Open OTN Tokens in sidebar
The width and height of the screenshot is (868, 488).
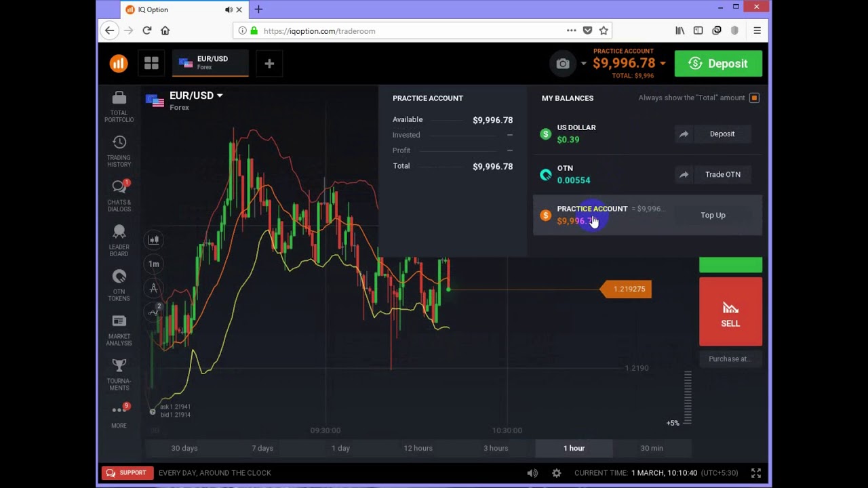pos(119,285)
